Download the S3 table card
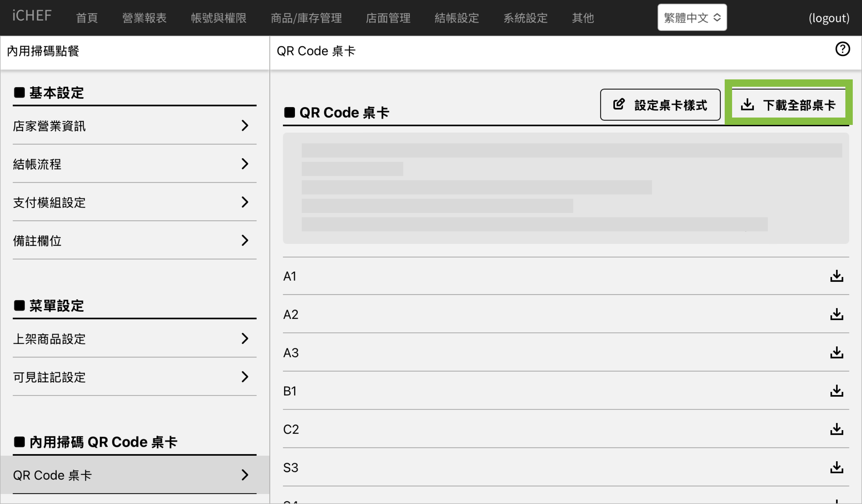 836,467
